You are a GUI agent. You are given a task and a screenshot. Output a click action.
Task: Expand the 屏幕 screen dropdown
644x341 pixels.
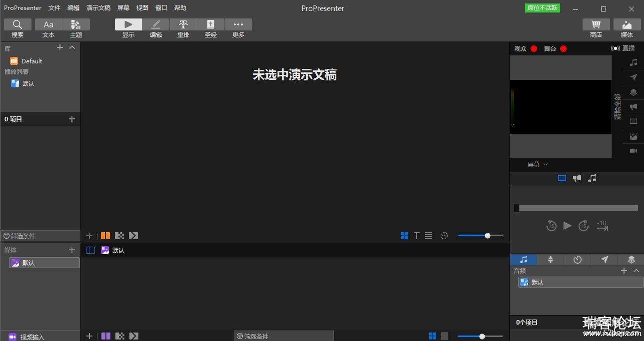(x=538, y=164)
